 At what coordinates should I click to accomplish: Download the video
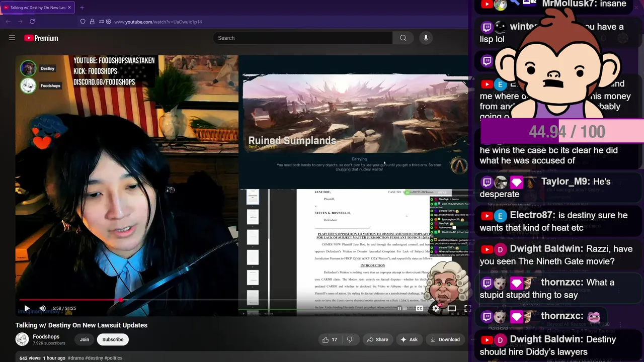(445, 339)
